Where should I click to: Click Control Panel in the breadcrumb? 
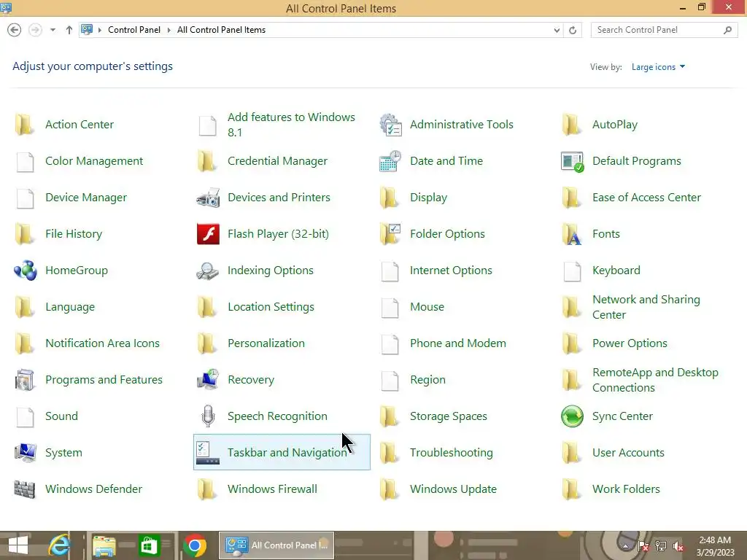[x=134, y=30]
